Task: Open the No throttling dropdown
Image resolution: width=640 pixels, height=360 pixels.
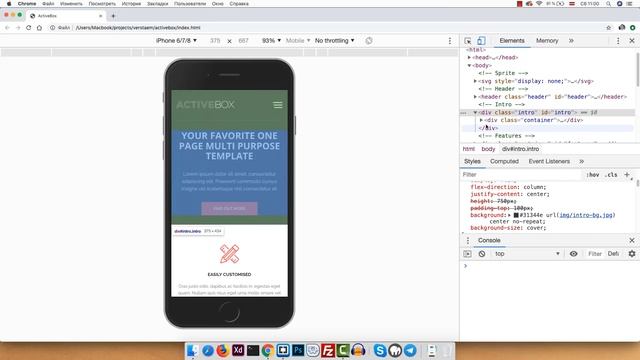Action: (334, 40)
